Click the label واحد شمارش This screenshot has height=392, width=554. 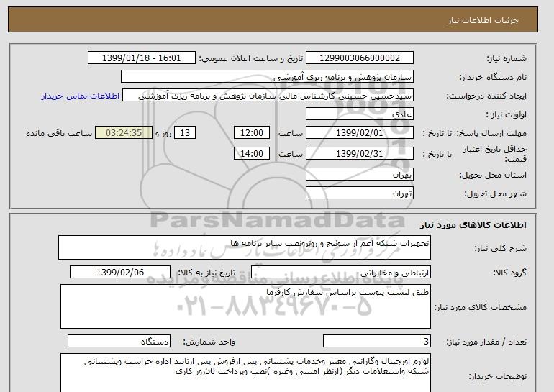(x=209, y=342)
